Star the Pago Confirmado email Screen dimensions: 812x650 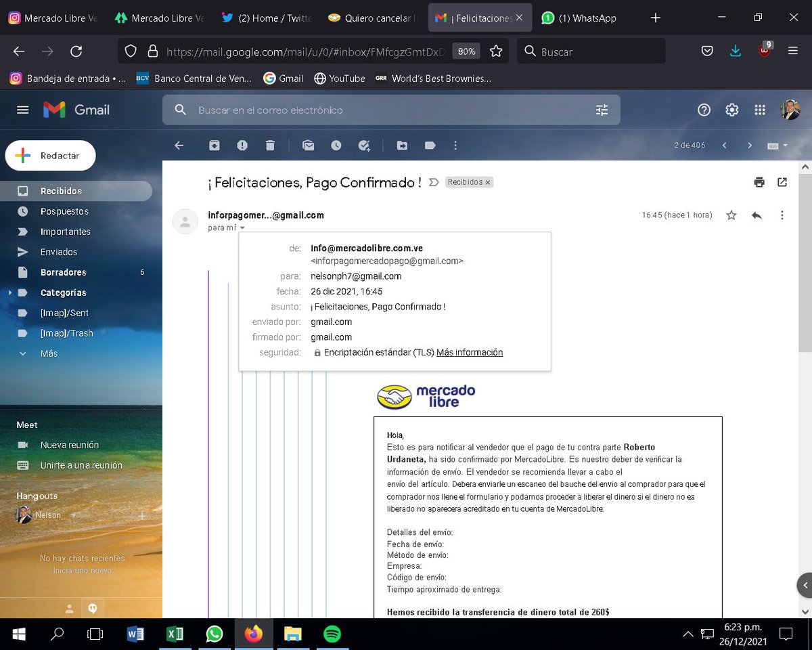[731, 215]
